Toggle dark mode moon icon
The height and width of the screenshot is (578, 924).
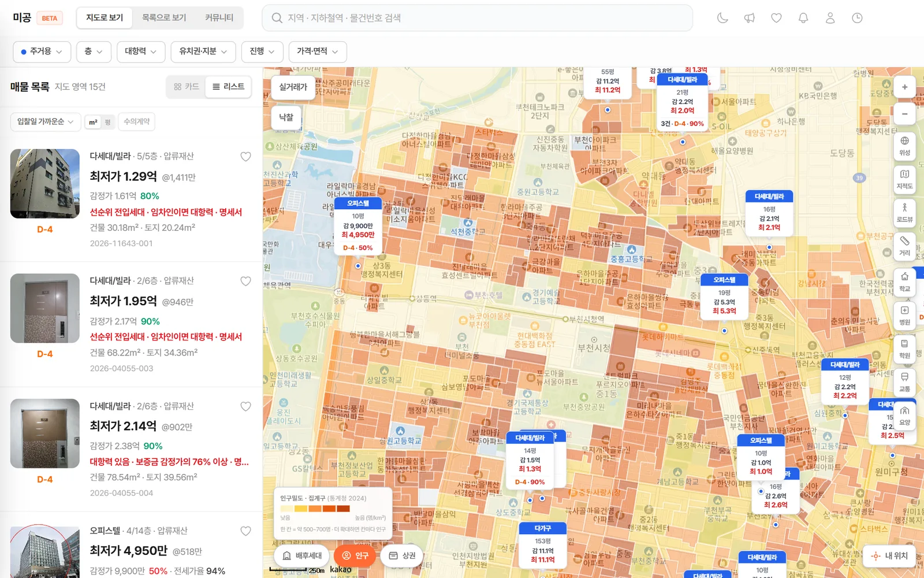click(x=722, y=18)
